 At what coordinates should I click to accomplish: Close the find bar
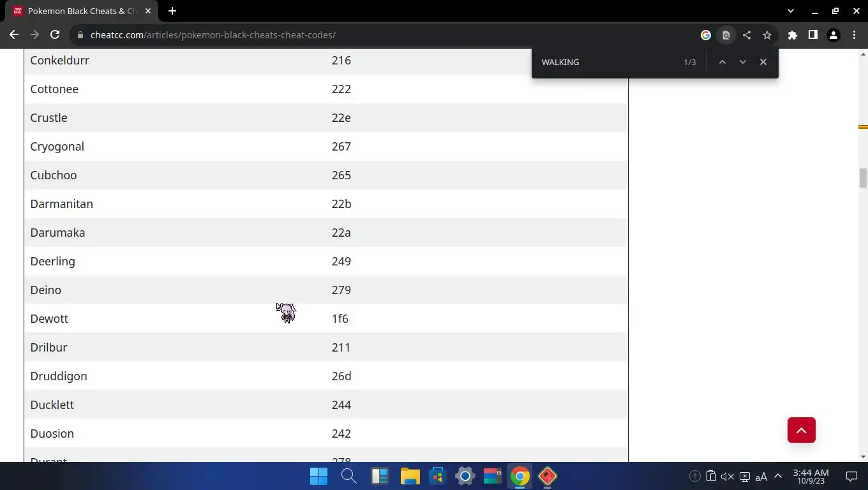763,62
